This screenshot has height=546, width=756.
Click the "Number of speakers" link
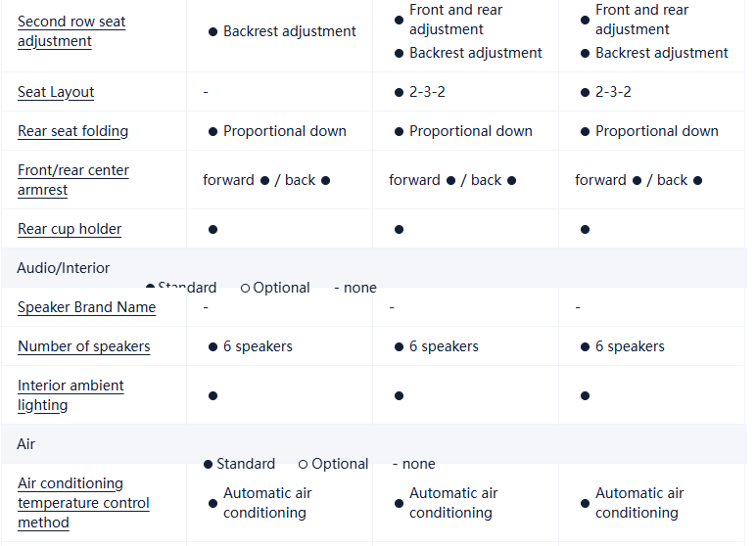tap(83, 346)
